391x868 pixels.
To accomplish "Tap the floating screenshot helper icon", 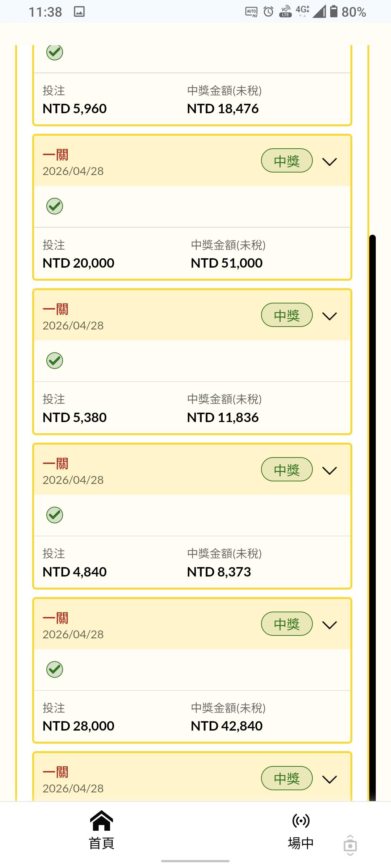I will click(x=350, y=846).
